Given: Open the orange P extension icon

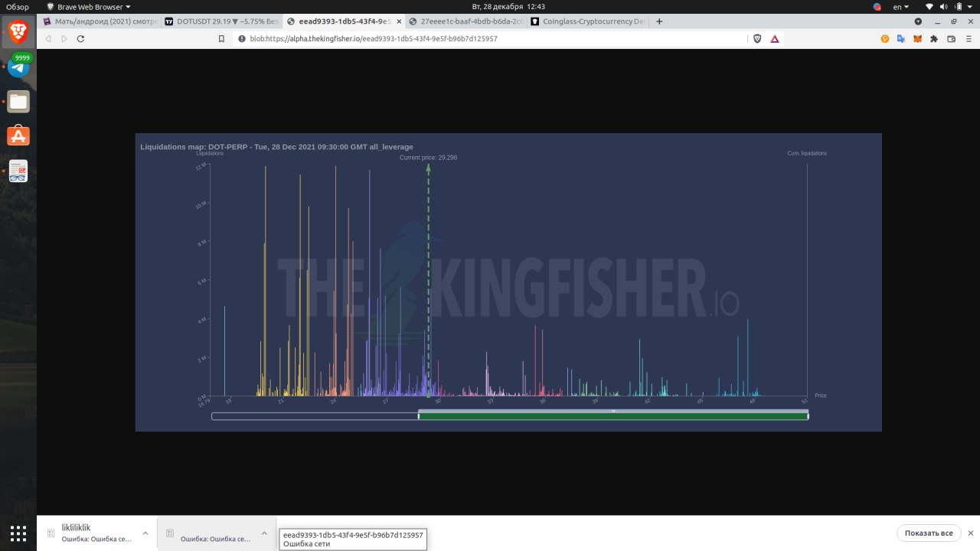Looking at the screenshot, I should (884, 38).
